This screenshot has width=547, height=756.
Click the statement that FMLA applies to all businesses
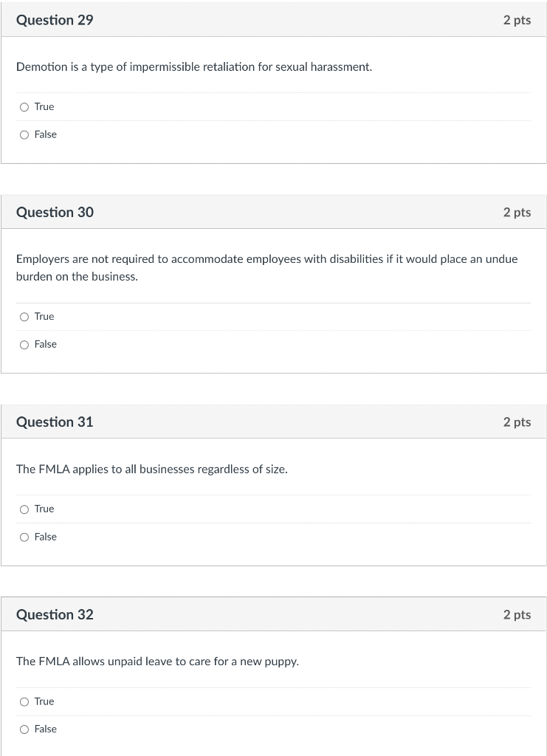coord(152,470)
